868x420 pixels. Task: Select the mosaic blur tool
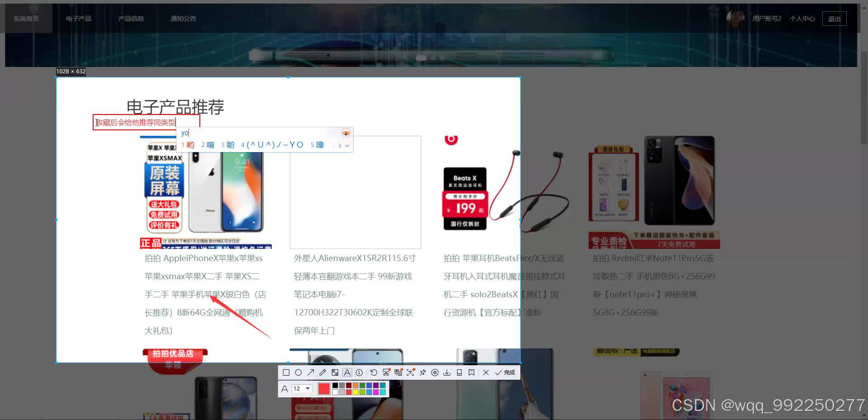(x=335, y=372)
